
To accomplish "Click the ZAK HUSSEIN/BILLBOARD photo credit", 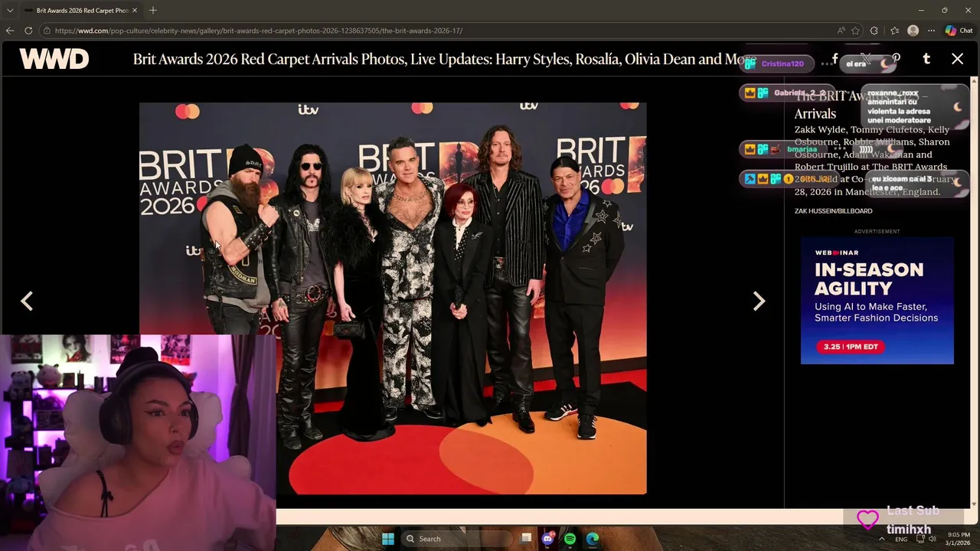I will tap(833, 210).
